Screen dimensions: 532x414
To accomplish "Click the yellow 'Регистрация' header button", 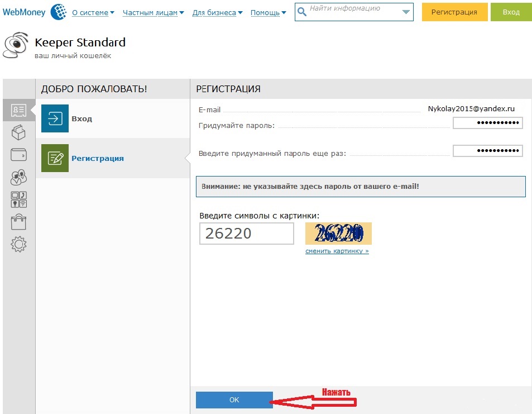I will point(454,12).
